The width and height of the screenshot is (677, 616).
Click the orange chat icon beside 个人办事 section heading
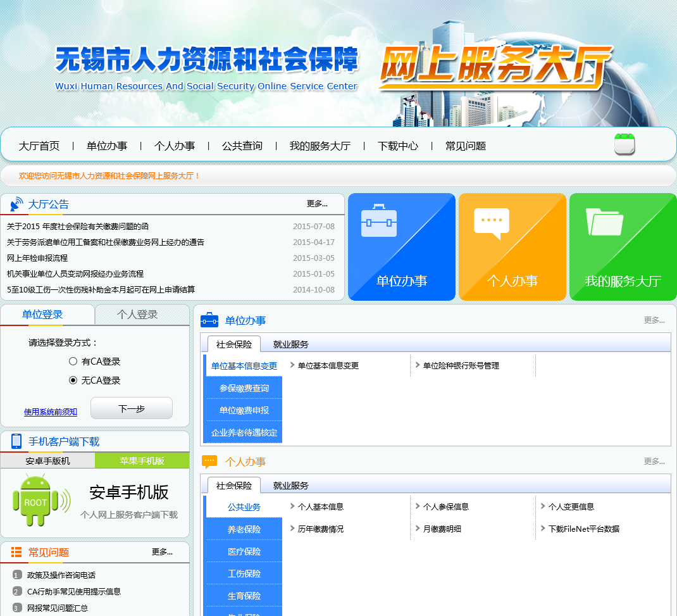click(209, 462)
